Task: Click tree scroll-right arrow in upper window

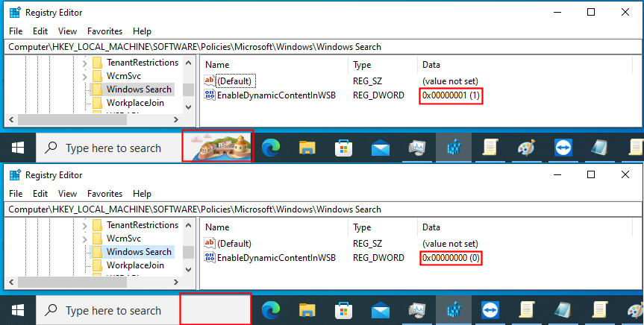Action: coord(176,120)
